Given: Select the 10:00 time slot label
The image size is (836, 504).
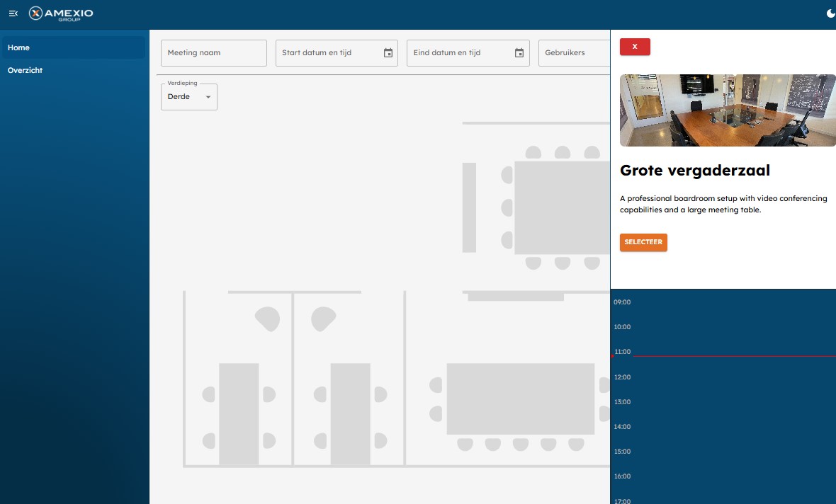Looking at the screenshot, I should [x=622, y=327].
